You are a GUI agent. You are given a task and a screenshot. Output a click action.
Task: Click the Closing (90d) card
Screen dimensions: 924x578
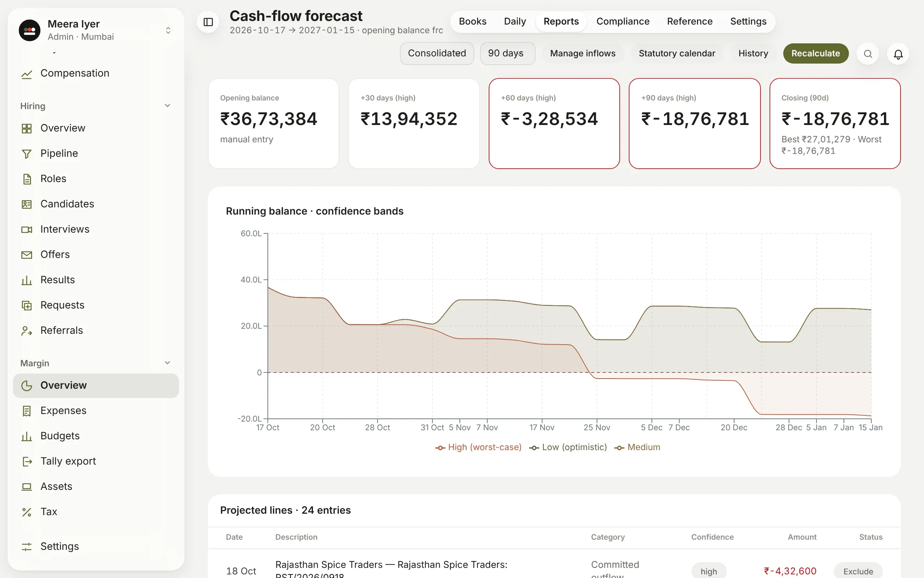(x=835, y=124)
